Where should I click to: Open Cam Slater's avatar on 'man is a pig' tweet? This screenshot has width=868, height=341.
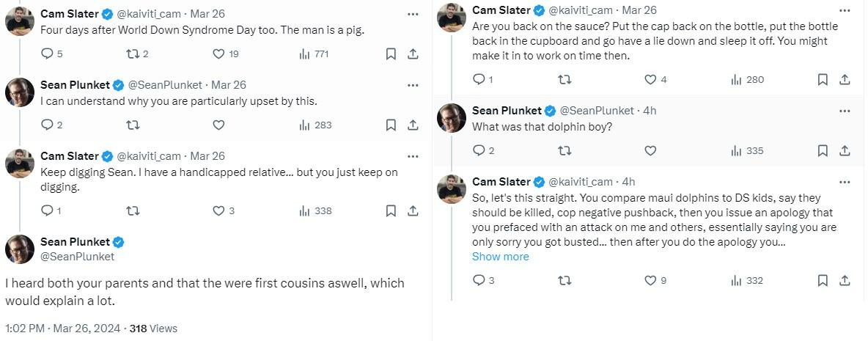click(x=20, y=21)
